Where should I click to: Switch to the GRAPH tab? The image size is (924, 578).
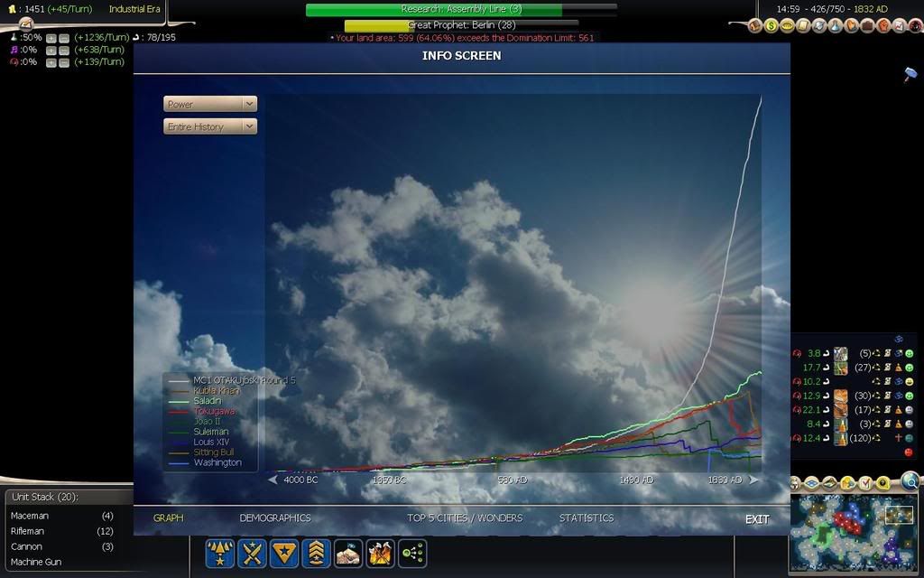pyautogui.click(x=169, y=517)
